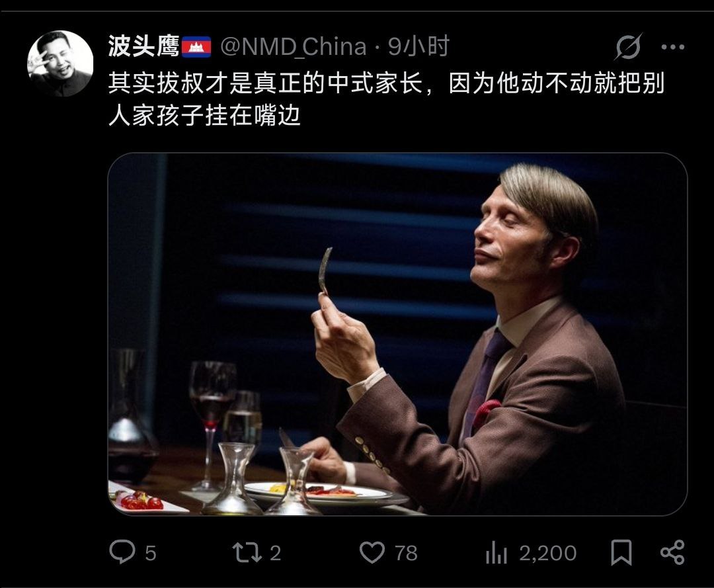Viewport: 714px width, 588px height.
Task: Click the 9小时 timestamp
Action: pos(418,46)
